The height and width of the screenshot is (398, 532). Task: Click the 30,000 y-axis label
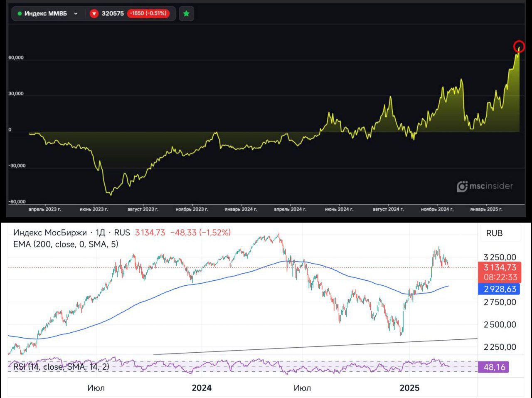tap(16, 94)
